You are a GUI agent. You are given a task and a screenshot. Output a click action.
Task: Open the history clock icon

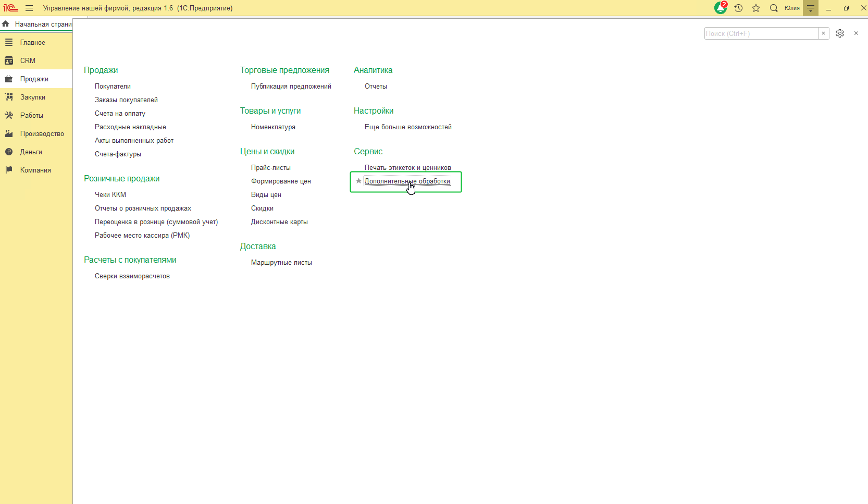coord(738,8)
